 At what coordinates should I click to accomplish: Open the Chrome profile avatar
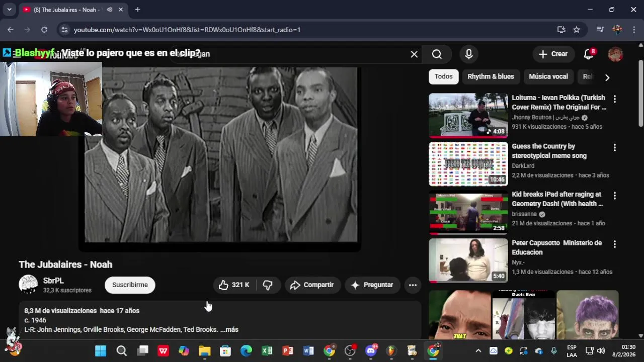(617, 30)
